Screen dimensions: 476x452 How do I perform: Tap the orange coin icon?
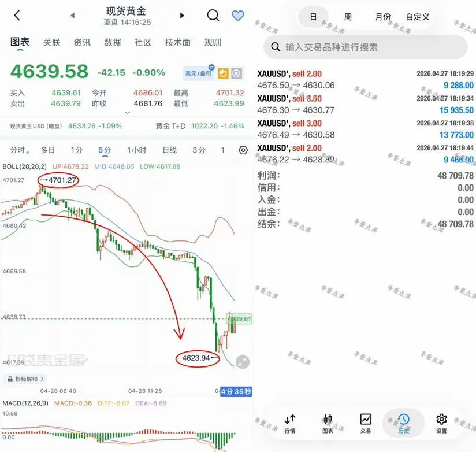[x=223, y=73]
